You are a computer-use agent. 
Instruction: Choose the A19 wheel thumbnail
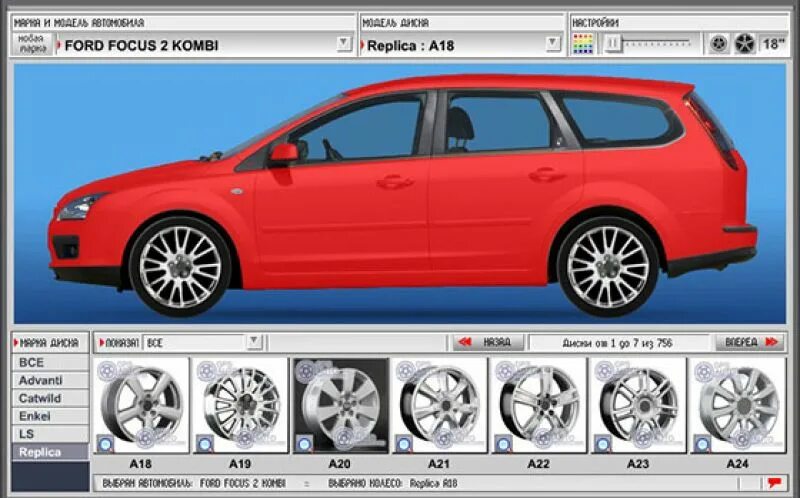(241, 406)
